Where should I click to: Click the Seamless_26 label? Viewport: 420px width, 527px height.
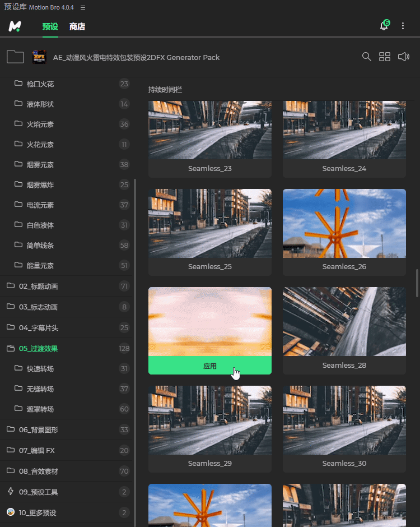(344, 266)
